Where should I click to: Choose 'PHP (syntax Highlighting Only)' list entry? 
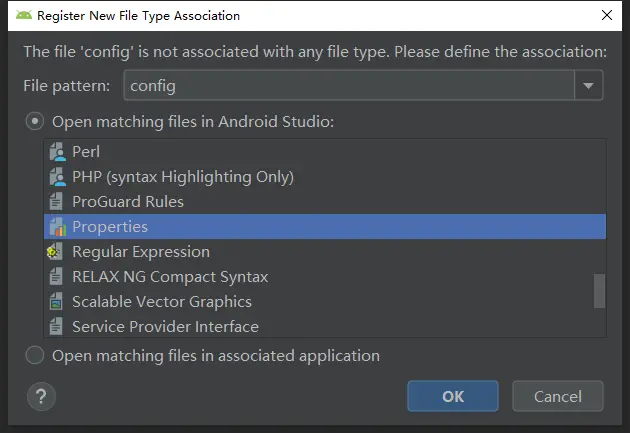[183, 177]
